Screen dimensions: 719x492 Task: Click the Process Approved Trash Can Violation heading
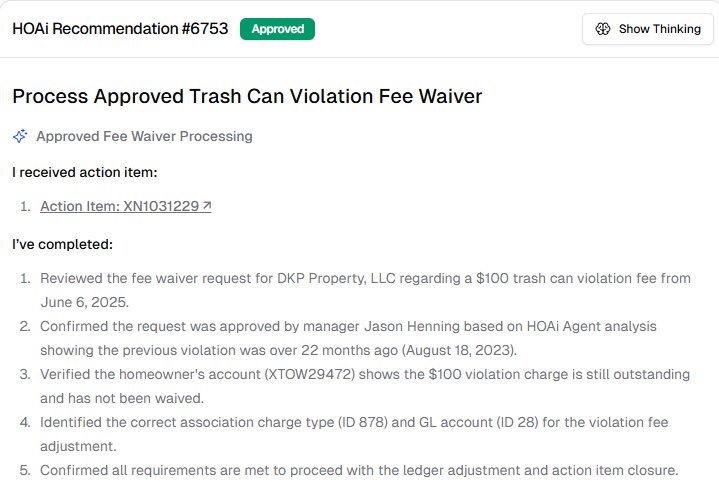[247, 97]
